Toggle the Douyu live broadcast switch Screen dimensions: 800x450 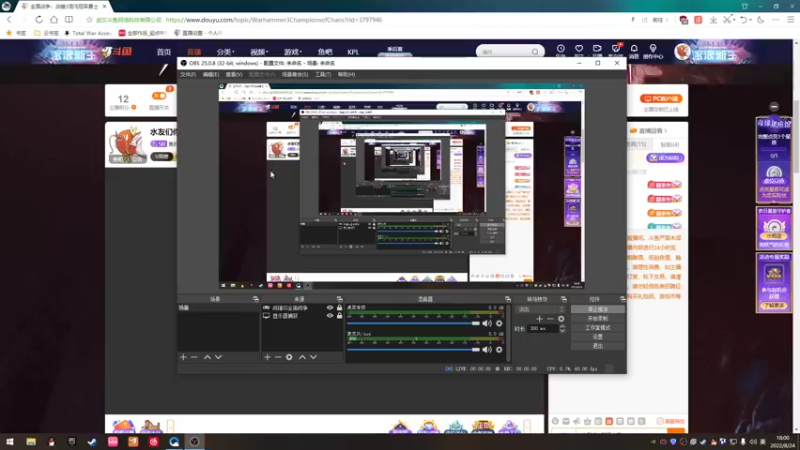coord(159,96)
